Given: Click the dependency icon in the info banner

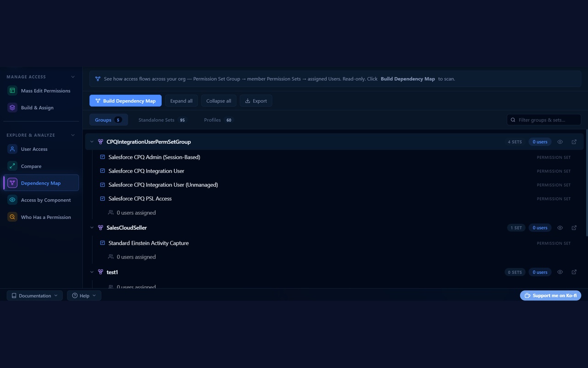Looking at the screenshot, I should tap(98, 79).
